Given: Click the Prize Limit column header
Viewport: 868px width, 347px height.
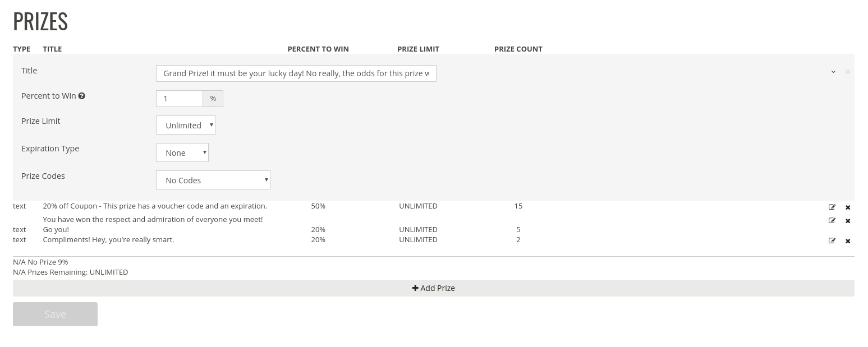Looking at the screenshot, I should click(418, 49).
